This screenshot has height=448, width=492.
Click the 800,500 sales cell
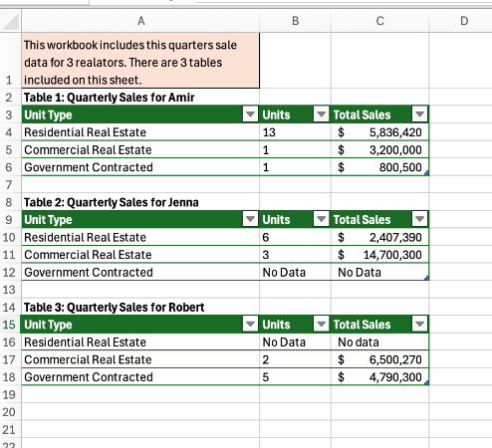379,167
